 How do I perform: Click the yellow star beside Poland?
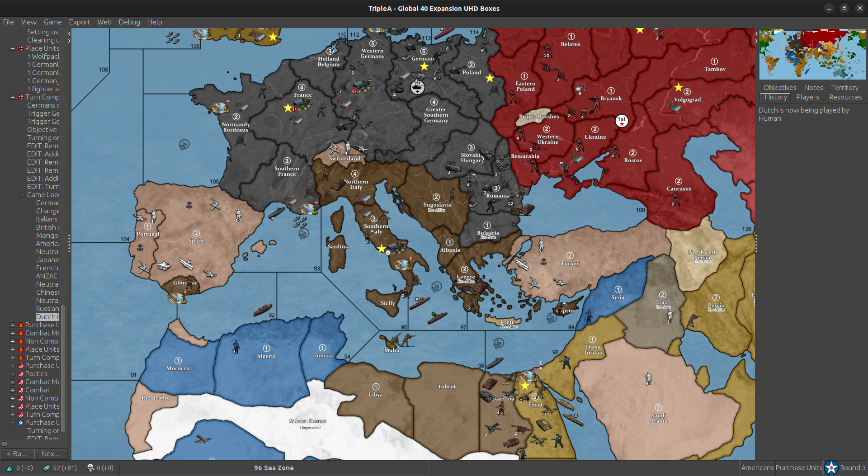click(490, 78)
